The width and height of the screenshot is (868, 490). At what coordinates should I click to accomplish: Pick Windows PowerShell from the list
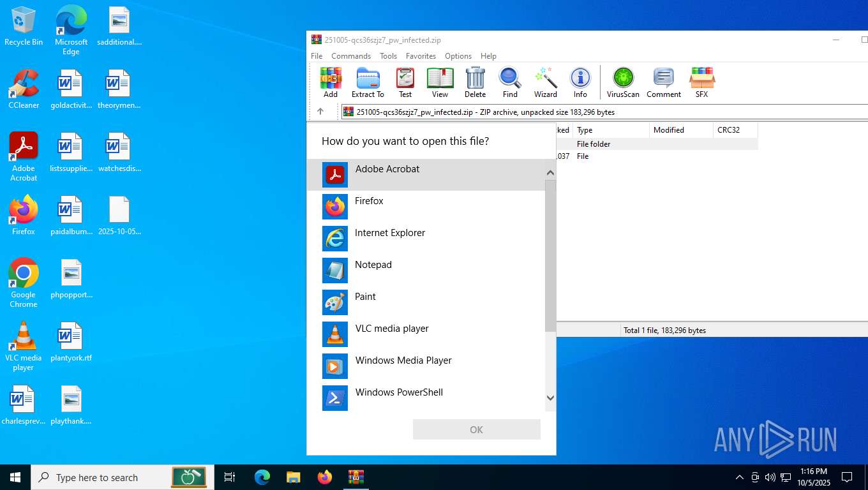pyautogui.click(x=426, y=397)
